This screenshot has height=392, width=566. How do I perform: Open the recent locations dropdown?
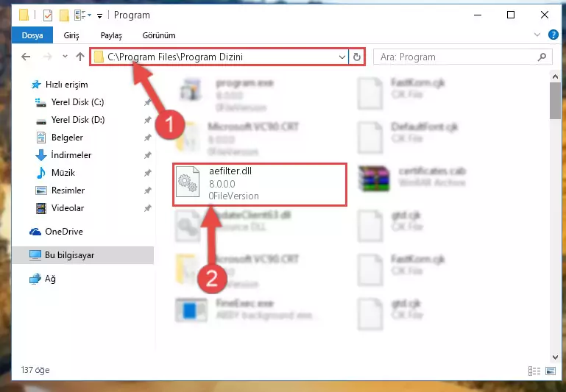65,57
